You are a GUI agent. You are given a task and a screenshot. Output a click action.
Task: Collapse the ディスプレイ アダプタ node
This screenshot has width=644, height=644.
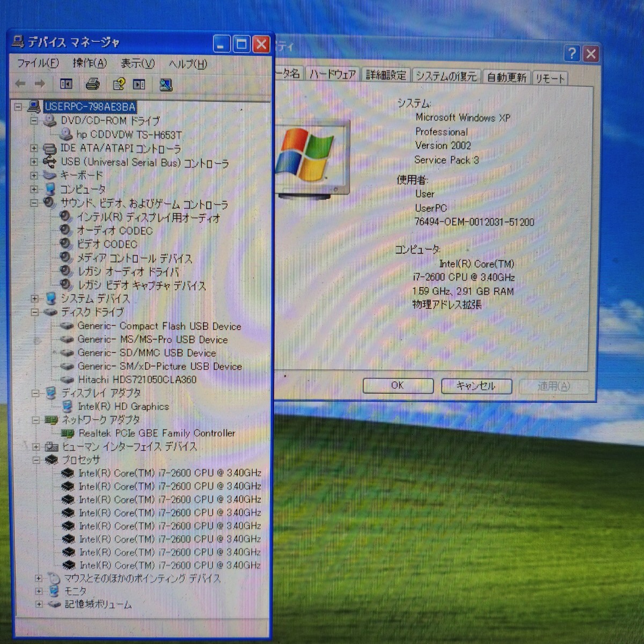pyautogui.click(x=35, y=393)
